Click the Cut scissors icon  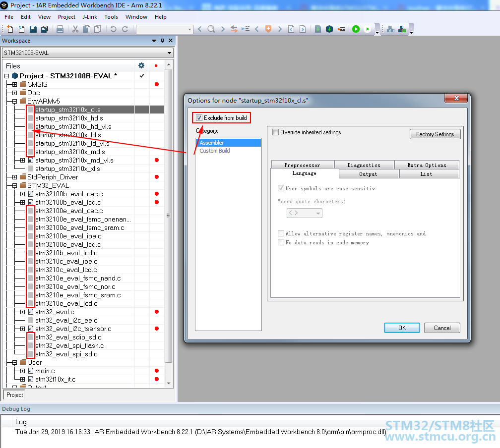tap(75, 29)
